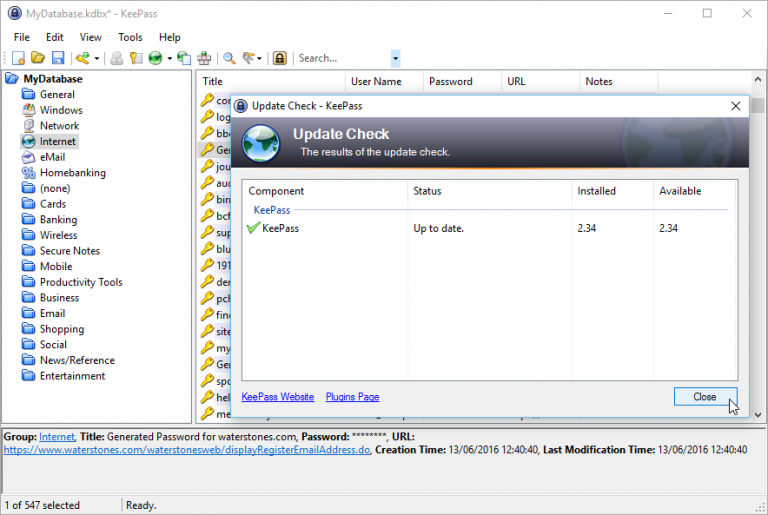The height and width of the screenshot is (515, 768).
Task: Close the Update Check dialog with X
Action: tap(736, 106)
